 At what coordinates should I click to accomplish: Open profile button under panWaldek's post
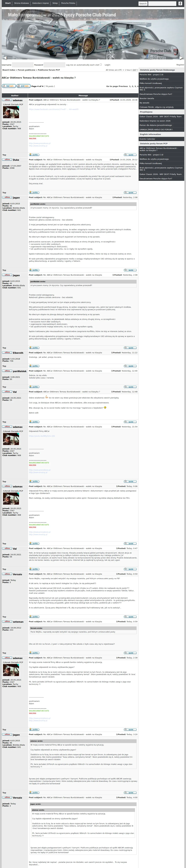click(x=34, y=387)
